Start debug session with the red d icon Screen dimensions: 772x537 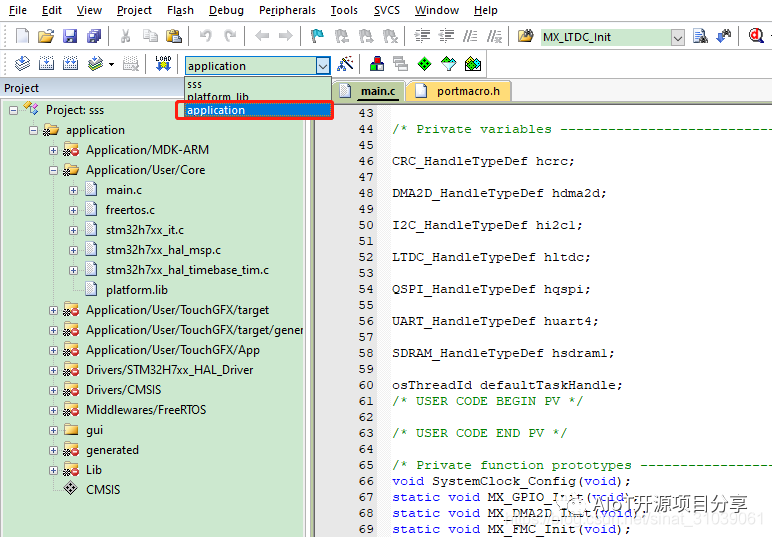756,36
